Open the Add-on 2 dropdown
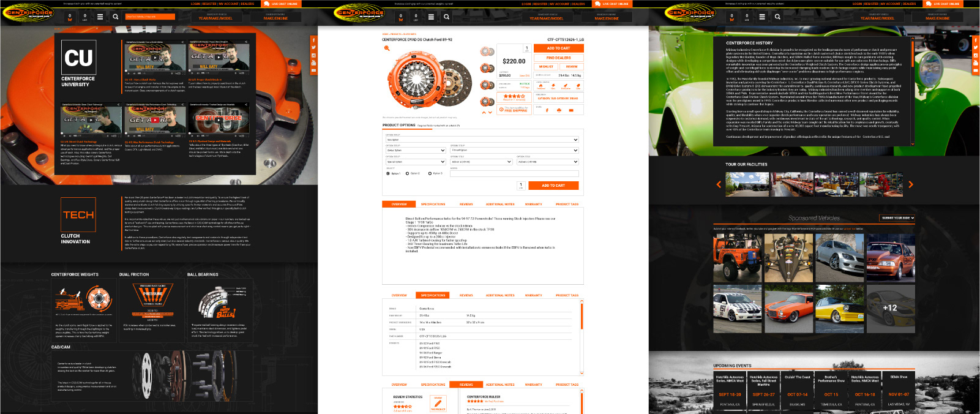Image resolution: width=980 pixels, height=414 pixels. (548, 162)
